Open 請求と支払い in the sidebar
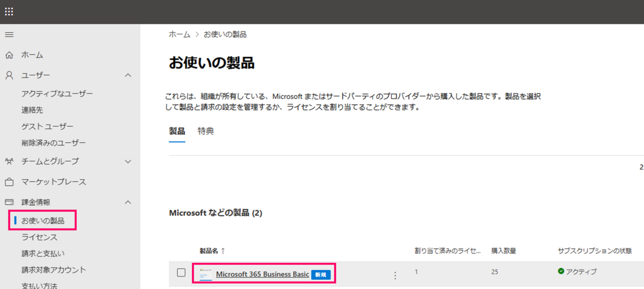The height and width of the screenshot is (289, 644). [43, 253]
